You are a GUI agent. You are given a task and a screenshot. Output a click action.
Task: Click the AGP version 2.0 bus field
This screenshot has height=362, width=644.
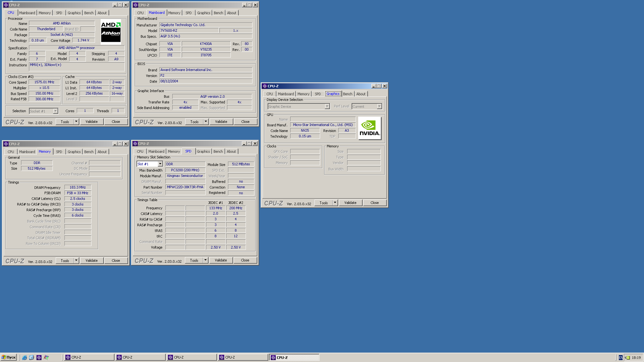212,96
